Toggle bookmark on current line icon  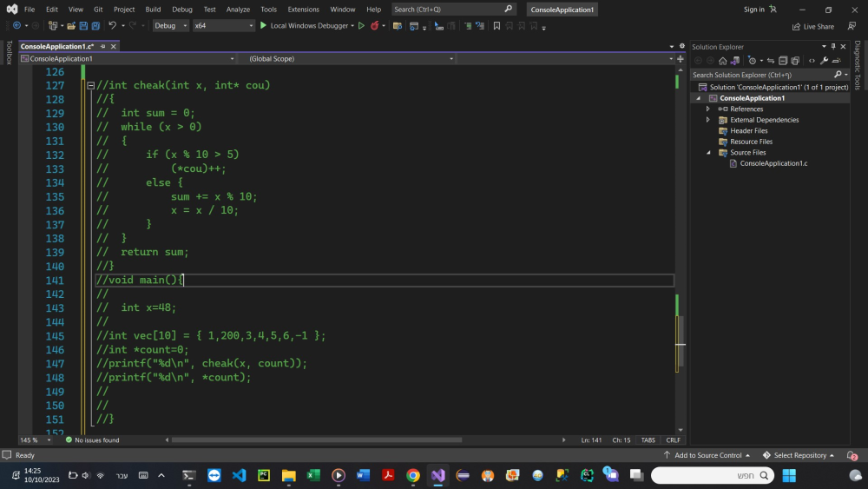(496, 26)
